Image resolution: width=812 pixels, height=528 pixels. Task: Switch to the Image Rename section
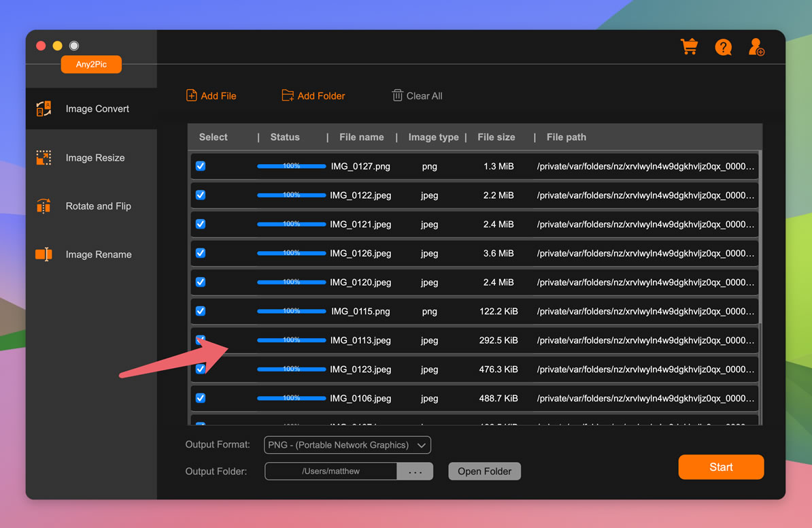(x=98, y=254)
